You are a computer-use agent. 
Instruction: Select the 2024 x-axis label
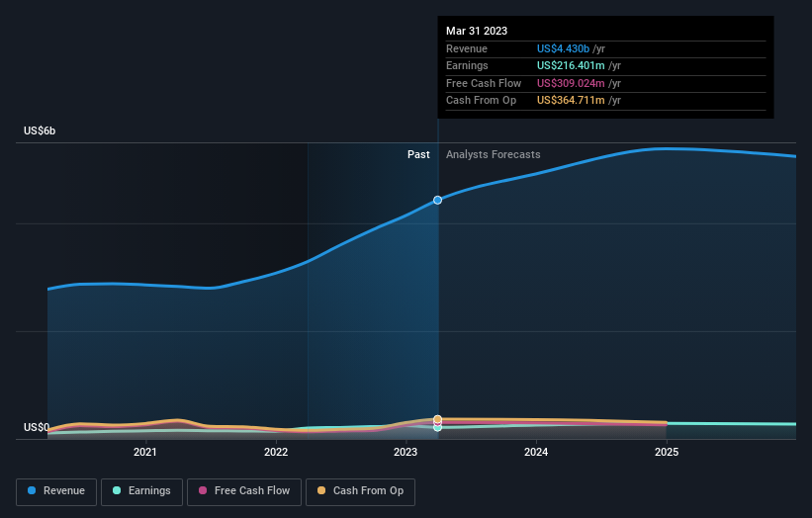[x=536, y=452]
